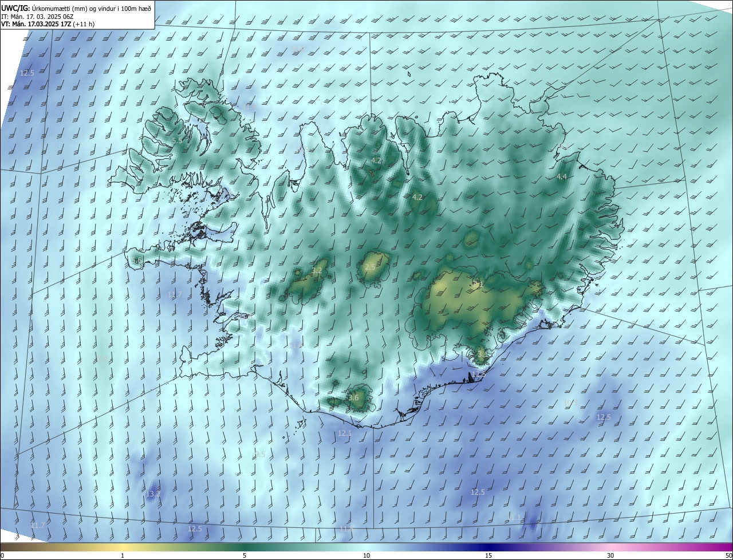Click the colour scale tick label '50'
Viewport: 733px width, 560px height.
coord(728,555)
